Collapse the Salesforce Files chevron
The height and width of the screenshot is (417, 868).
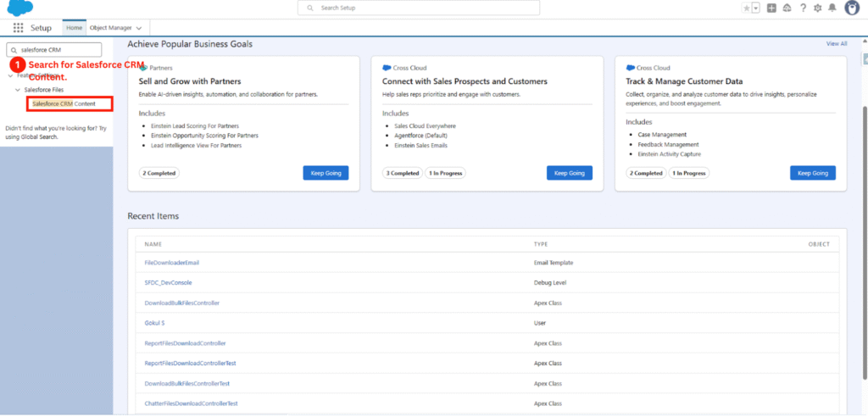(18, 89)
